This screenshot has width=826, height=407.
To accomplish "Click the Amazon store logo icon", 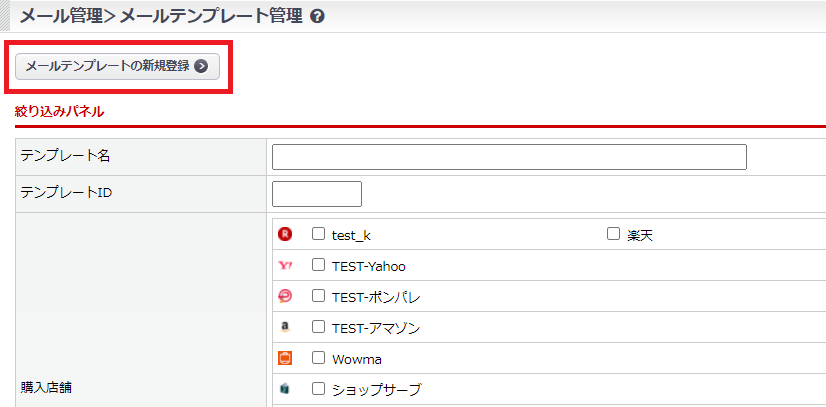I will point(285,327).
